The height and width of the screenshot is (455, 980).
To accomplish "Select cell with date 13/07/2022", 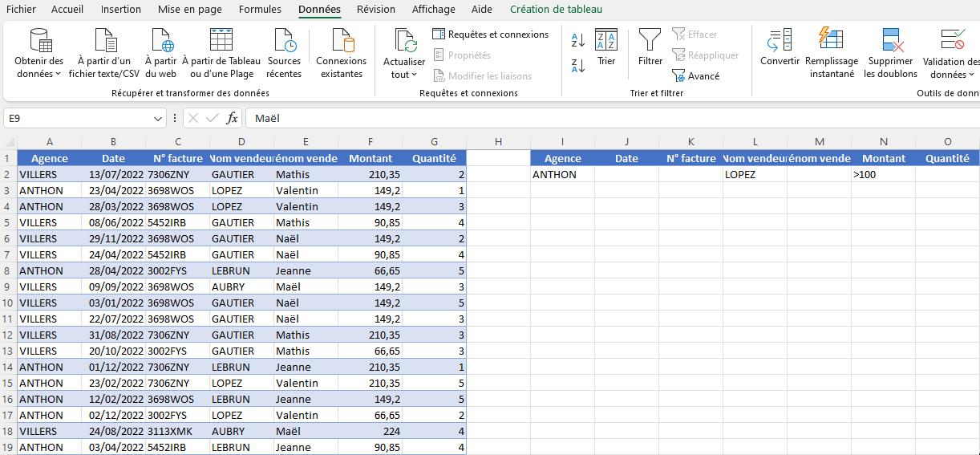I will 113,174.
